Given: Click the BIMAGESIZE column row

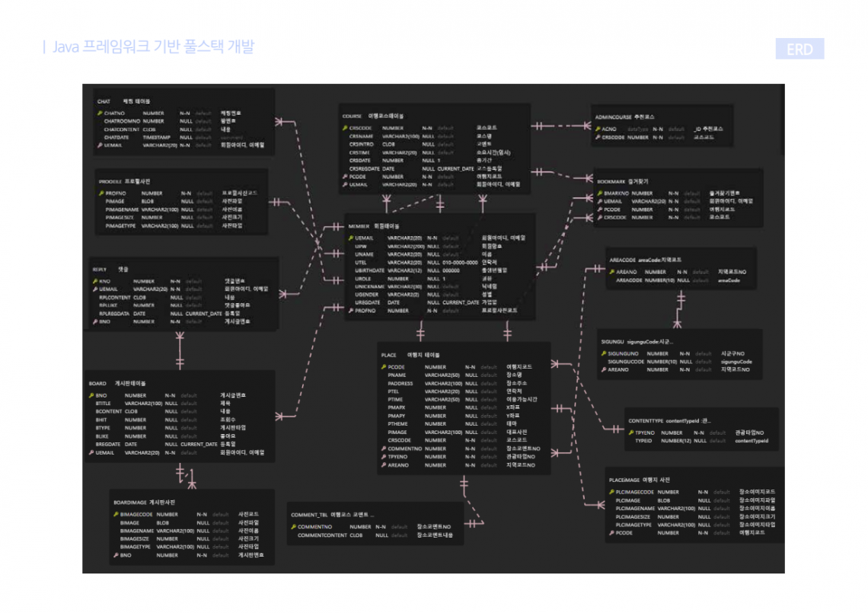Looking at the screenshot, I should pos(191,539).
